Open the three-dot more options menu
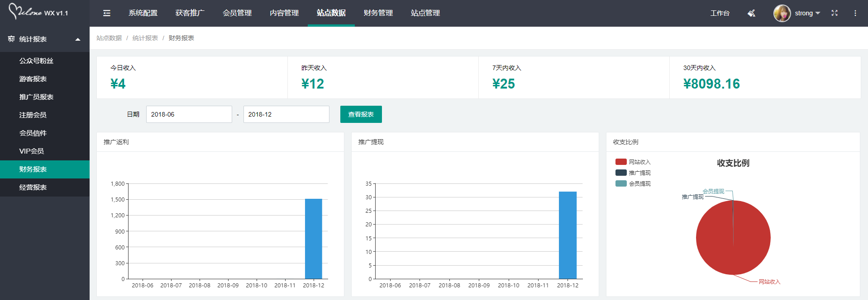Viewport: 868px width, 300px height. [855, 13]
